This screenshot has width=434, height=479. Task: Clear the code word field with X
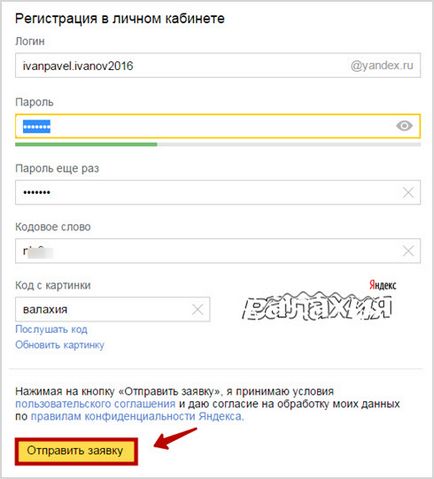(x=408, y=251)
